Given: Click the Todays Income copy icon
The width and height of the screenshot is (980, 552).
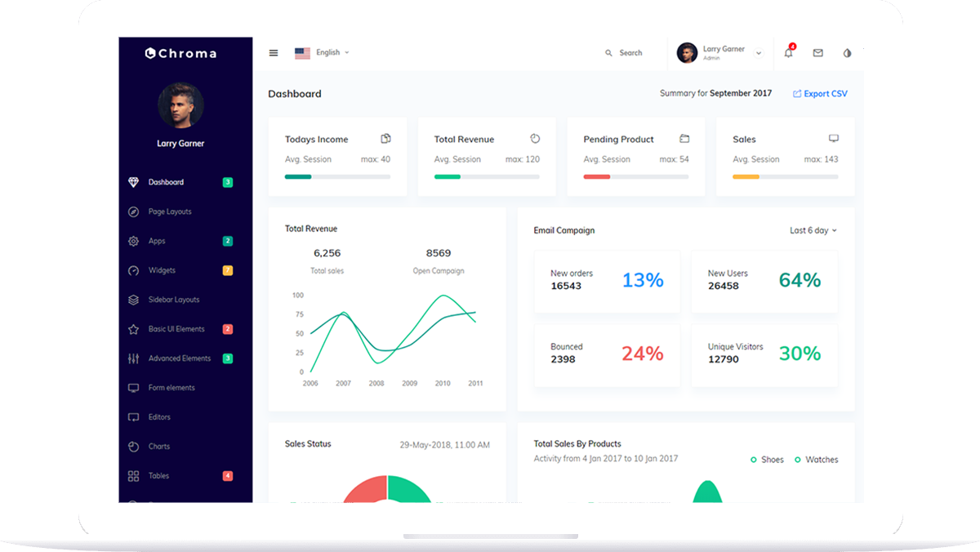Looking at the screenshot, I should (385, 139).
